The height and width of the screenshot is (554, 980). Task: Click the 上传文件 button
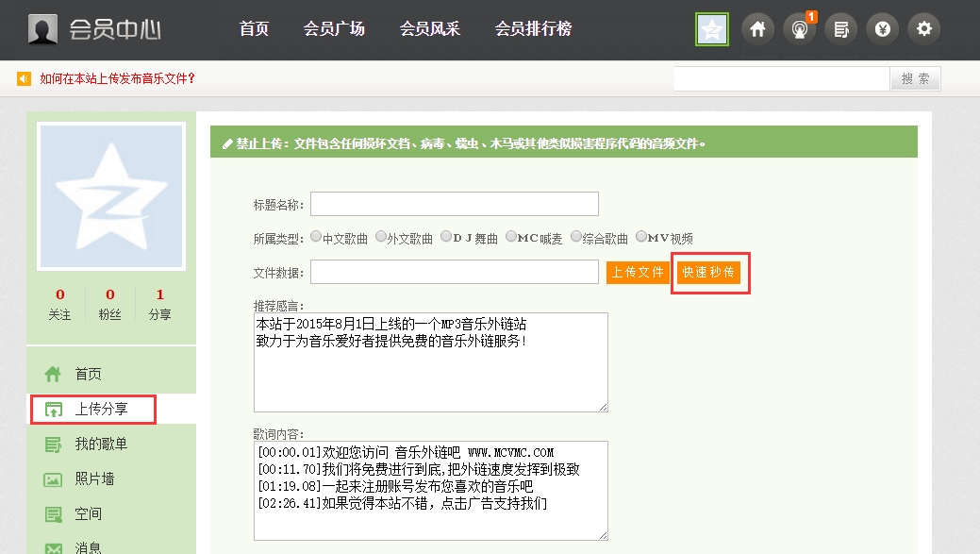pos(638,273)
